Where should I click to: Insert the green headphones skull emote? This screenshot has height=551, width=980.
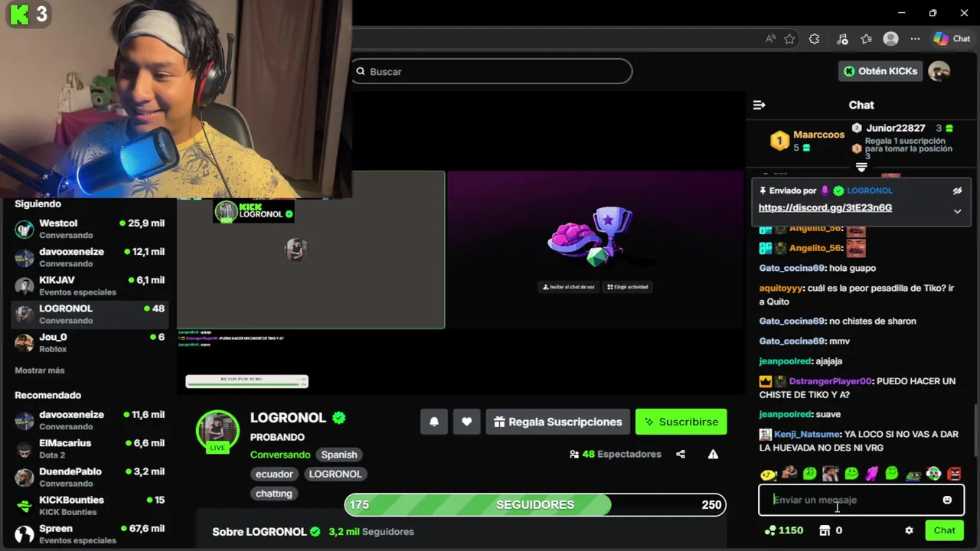coord(933,474)
